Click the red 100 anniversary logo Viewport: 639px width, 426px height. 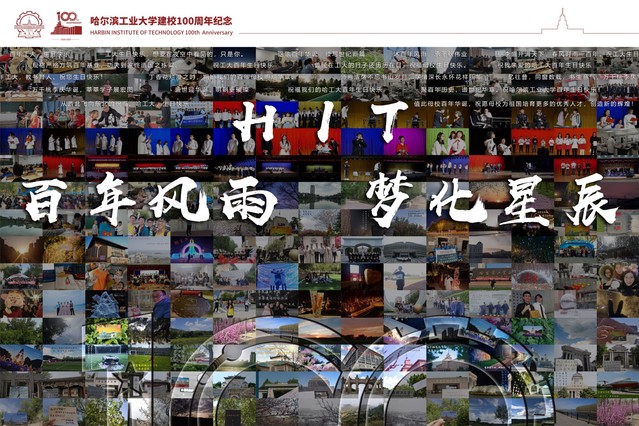coord(66,23)
